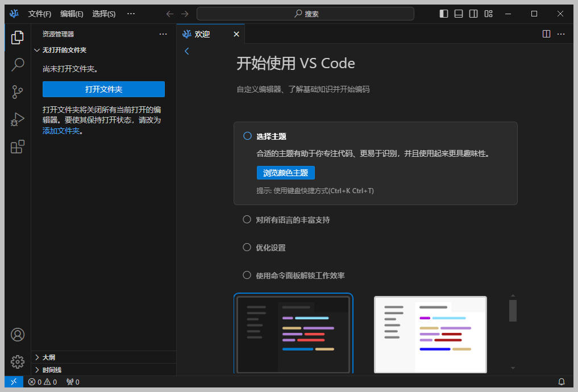Select the 使用命令面板解锁工作效率 circle
This screenshot has width=578, height=392.
tap(247, 274)
